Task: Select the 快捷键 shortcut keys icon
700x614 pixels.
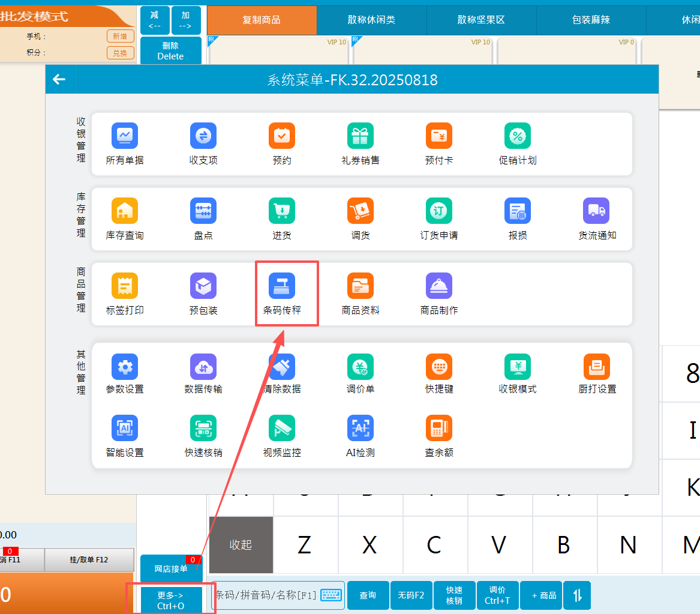Action: pos(439,367)
